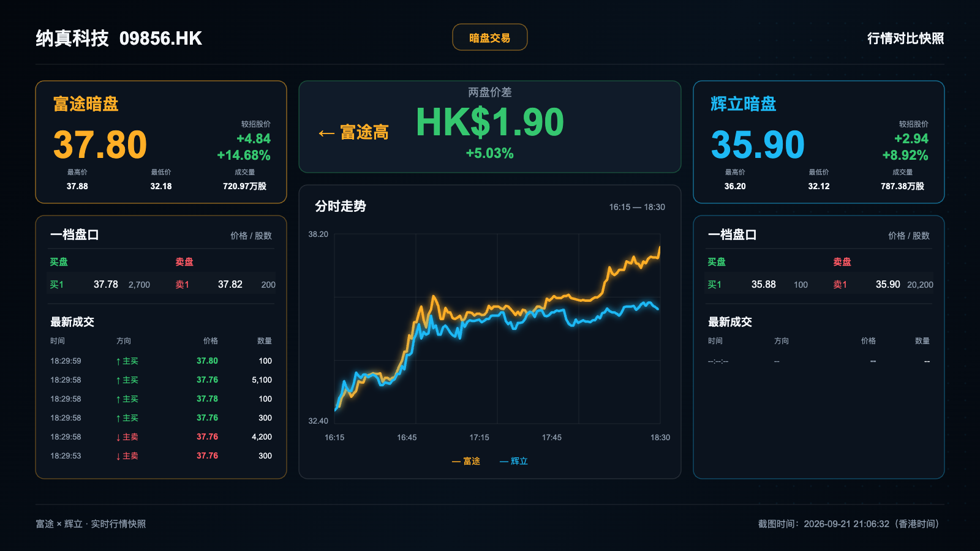The width and height of the screenshot is (980, 551).
Task: Click the +5.03% spread percentage
Action: [x=490, y=153]
